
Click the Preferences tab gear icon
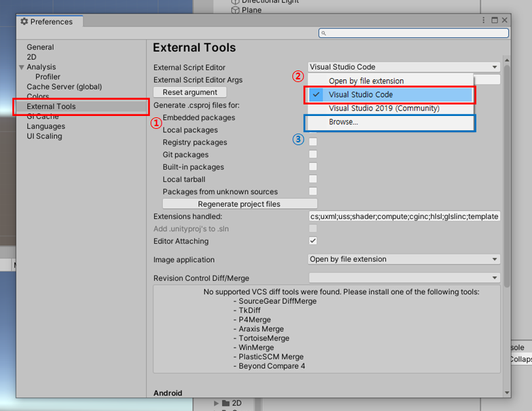coord(24,22)
